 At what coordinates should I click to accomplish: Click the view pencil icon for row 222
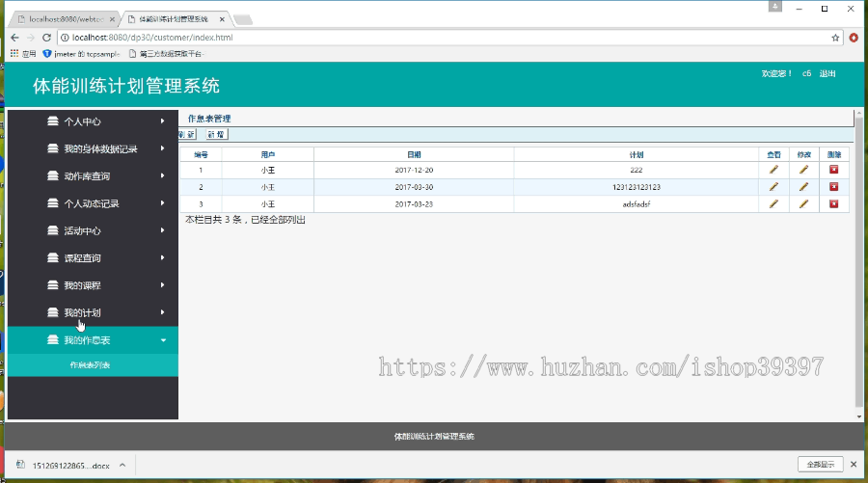773,170
